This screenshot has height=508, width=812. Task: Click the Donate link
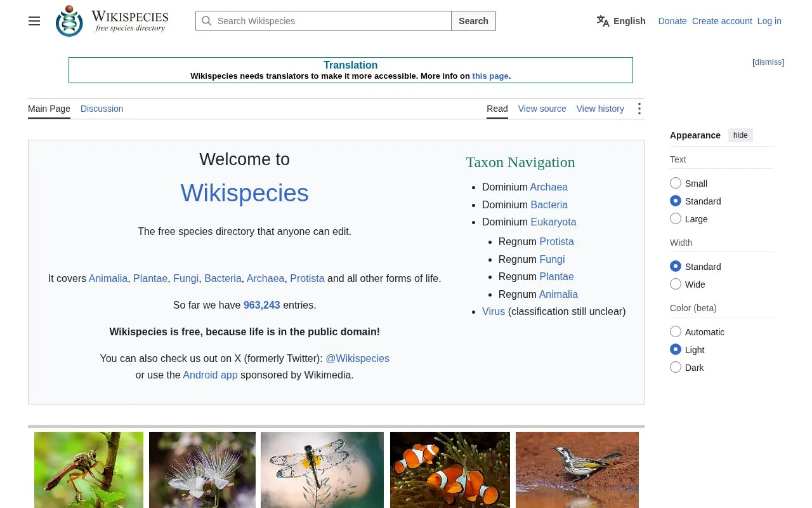pyautogui.click(x=672, y=21)
